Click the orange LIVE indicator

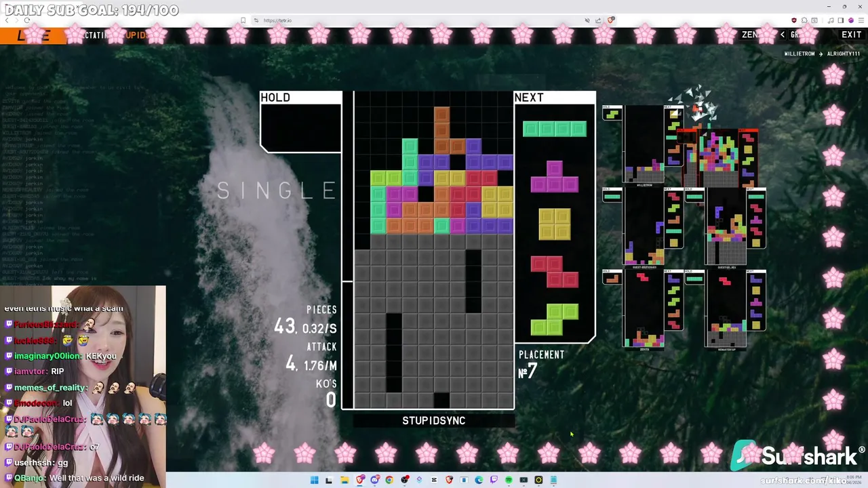pos(33,36)
